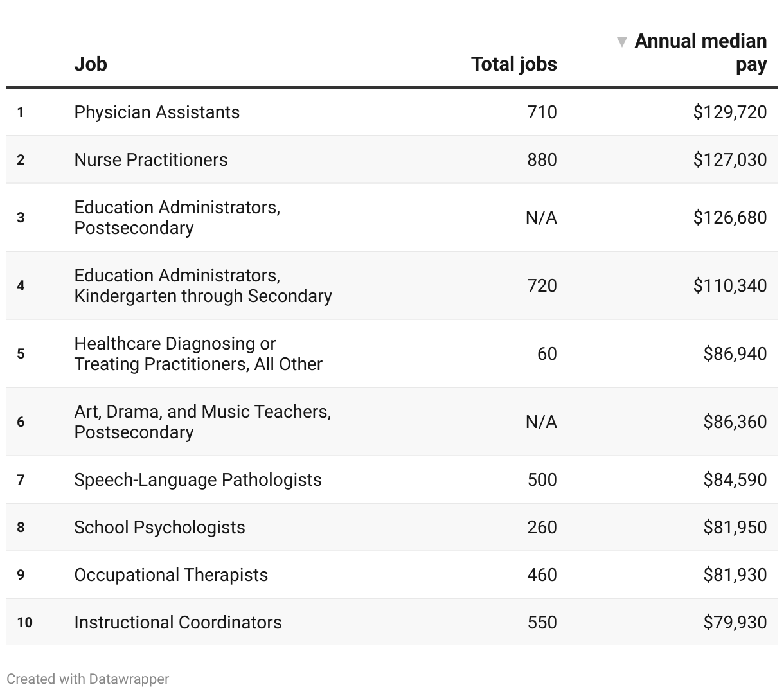Select Healthcare Diagnosing or Treating Practitioners entry
784x694 pixels.
pyautogui.click(x=198, y=354)
